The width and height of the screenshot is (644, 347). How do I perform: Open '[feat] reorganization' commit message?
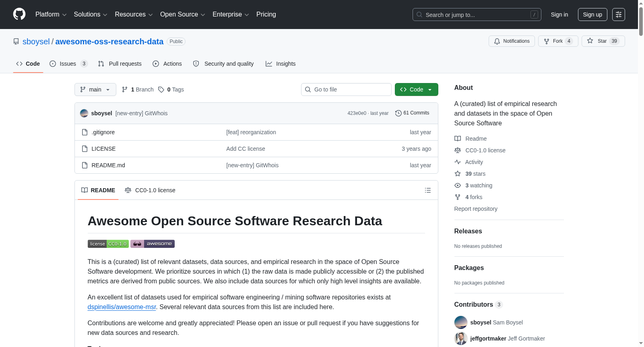251,132
